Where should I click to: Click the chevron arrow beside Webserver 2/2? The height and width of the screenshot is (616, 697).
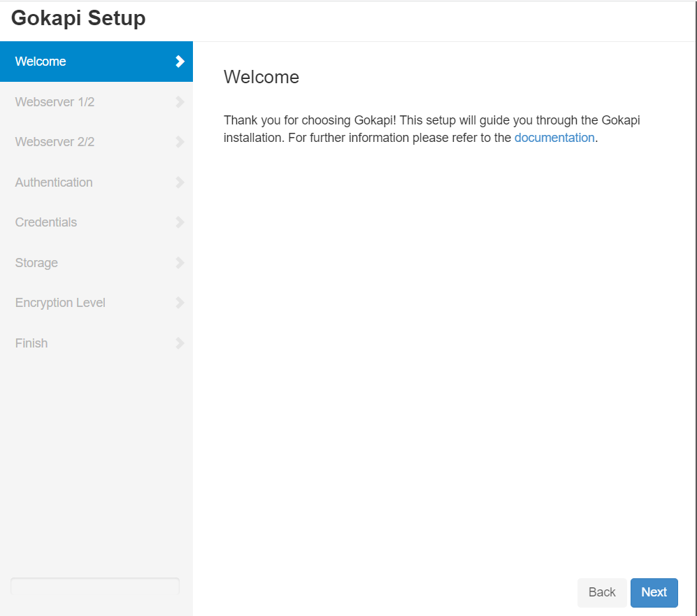[x=180, y=142]
